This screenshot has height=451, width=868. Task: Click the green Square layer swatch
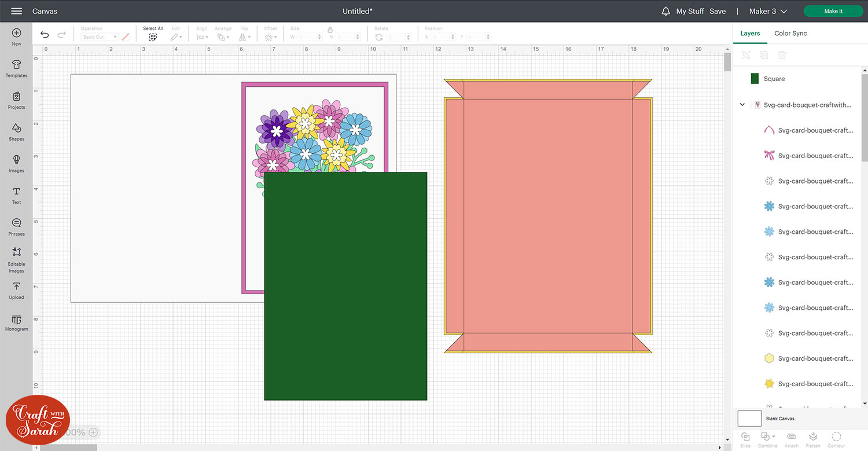point(755,79)
